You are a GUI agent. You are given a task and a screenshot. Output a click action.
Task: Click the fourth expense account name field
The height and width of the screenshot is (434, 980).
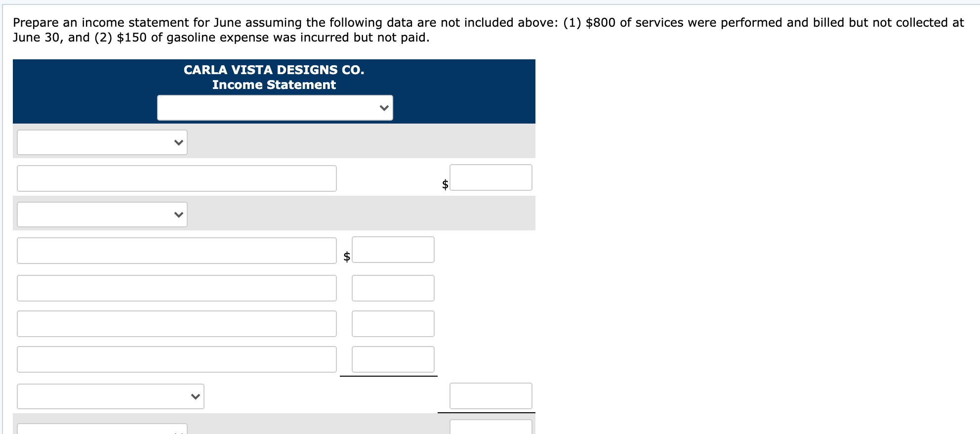pyautogui.click(x=176, y=359)
